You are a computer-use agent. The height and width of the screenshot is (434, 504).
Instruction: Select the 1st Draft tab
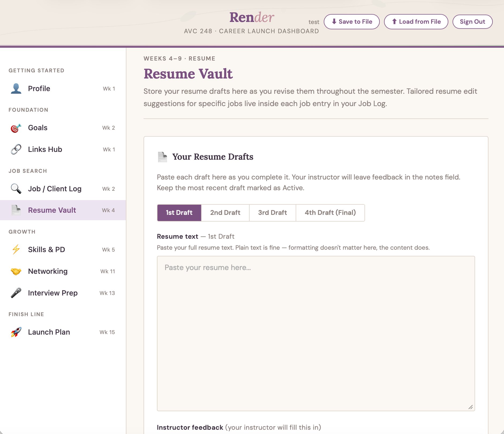coord(179,213)
